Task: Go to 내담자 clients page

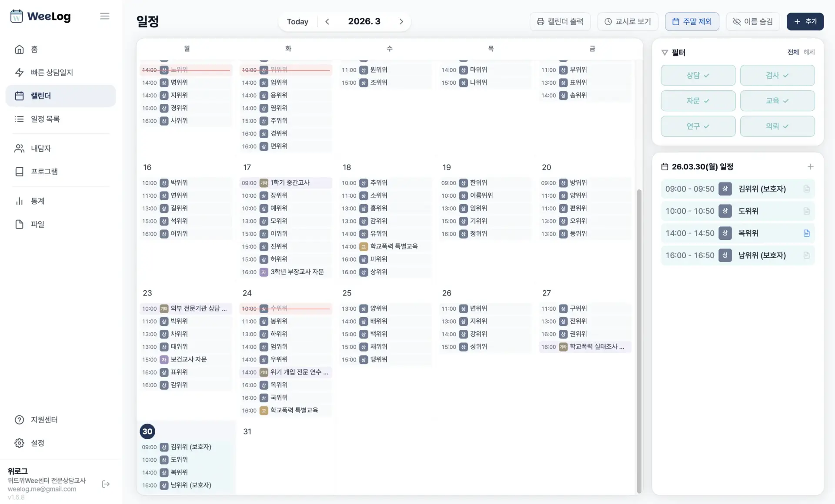Action: click(41, 149)
